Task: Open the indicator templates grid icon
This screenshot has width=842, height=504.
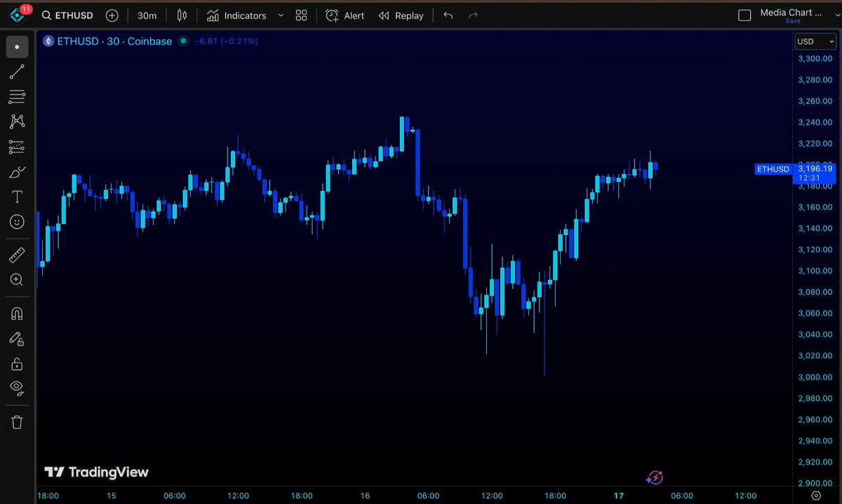Action: 302,15
